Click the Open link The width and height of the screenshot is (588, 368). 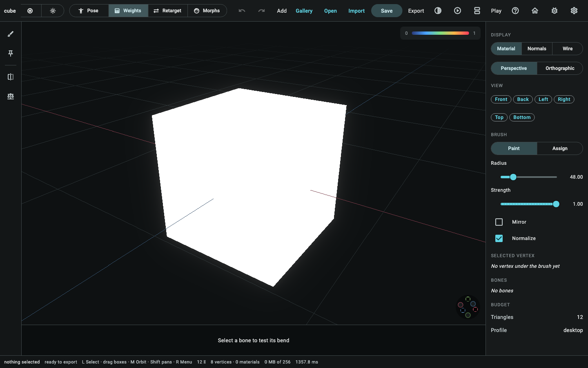pos(330,11)
